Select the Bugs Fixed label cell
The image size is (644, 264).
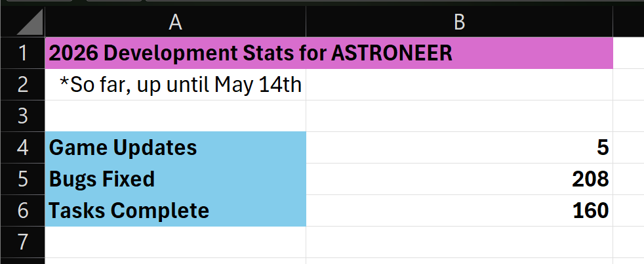(175, 179)
